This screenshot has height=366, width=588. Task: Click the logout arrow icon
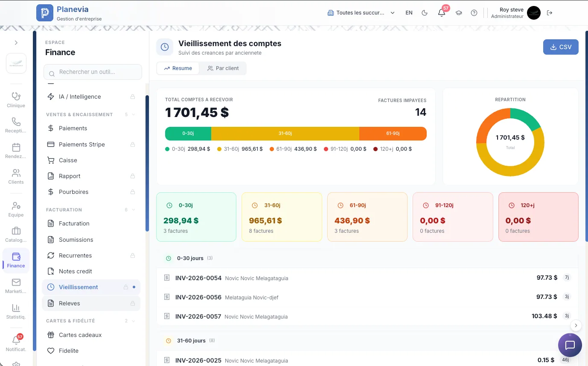(x=550, y=13)
